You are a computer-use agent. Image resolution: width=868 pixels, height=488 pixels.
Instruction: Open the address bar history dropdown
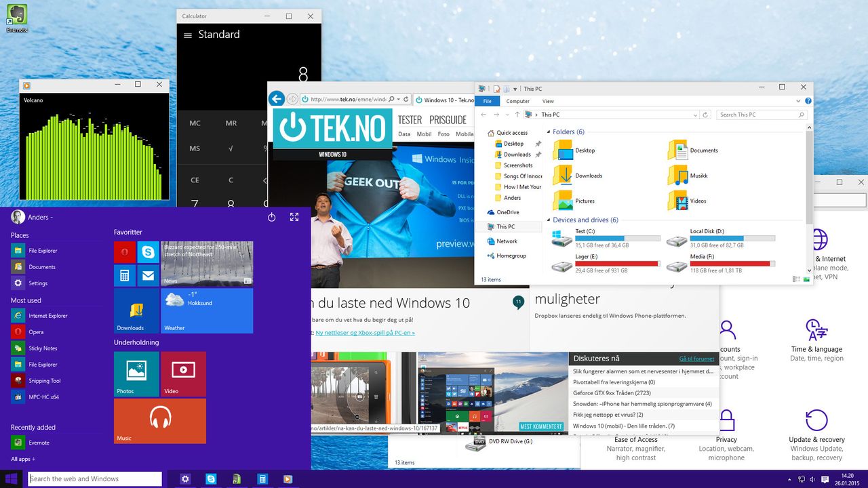(x=696, y=115)
